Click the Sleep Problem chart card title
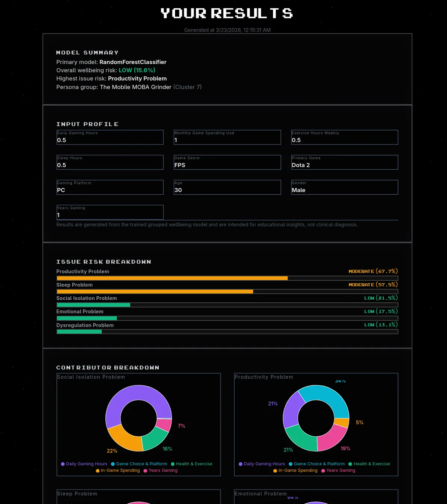The width and height of the screenshot is (447, 504). pyautogui.click(x=77, y=494)
